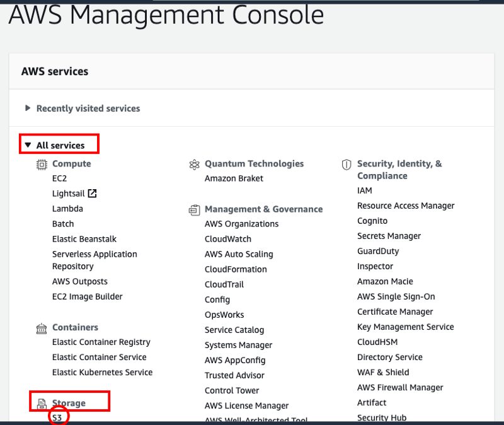The image size is (504, 425).
Task: Open Key Management Service
Action: (x=405, y=327)
